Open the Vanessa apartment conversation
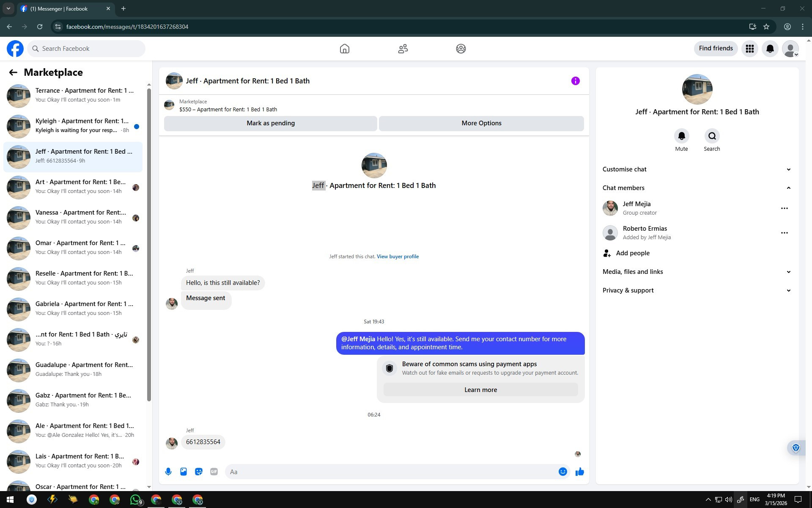This screenshot has width=812, height=508. point(73,218)
